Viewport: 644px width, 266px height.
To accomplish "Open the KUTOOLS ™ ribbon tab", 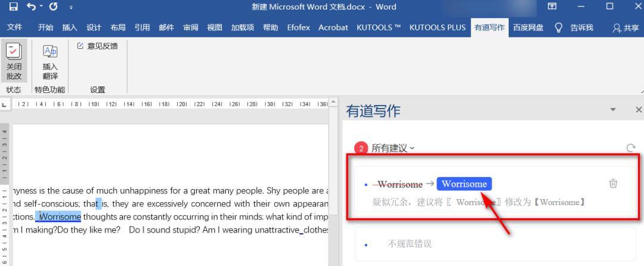I will 379,27.
